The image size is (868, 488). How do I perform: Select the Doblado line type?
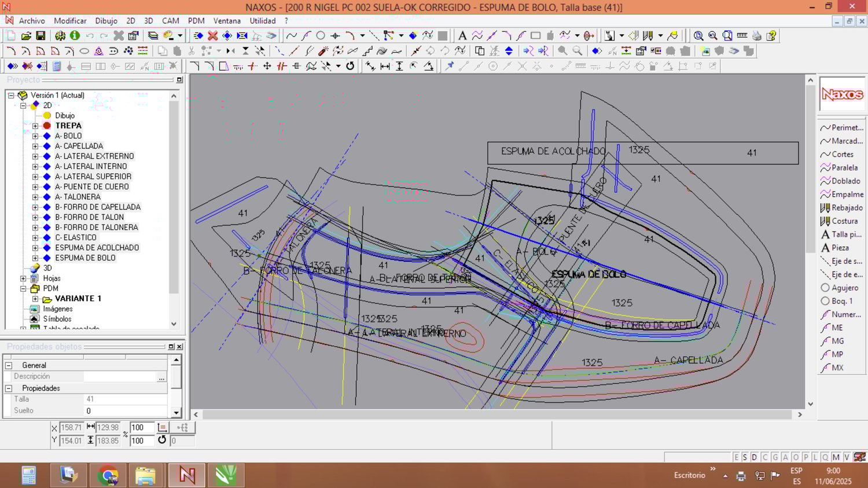pos(840,181)
